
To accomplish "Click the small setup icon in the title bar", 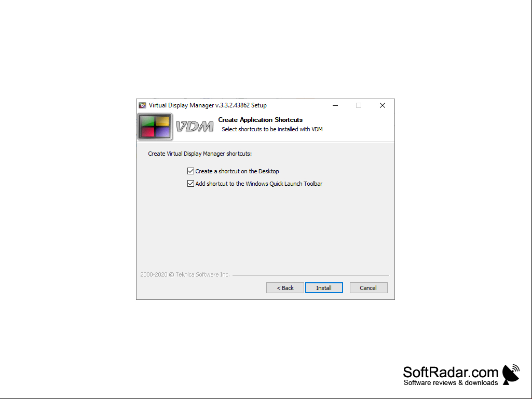I will click(143, 105).
